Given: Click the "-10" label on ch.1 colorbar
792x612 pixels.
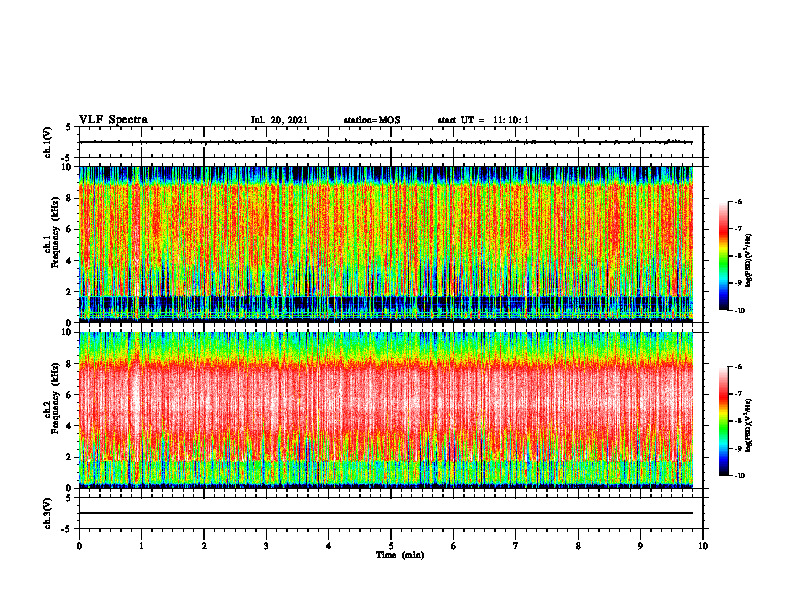Looking at the screenshot, I should click(739, 311).
